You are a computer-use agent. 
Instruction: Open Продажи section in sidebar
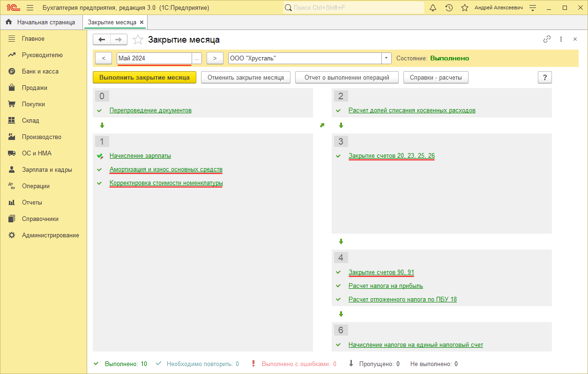click(x=35, y=88)
